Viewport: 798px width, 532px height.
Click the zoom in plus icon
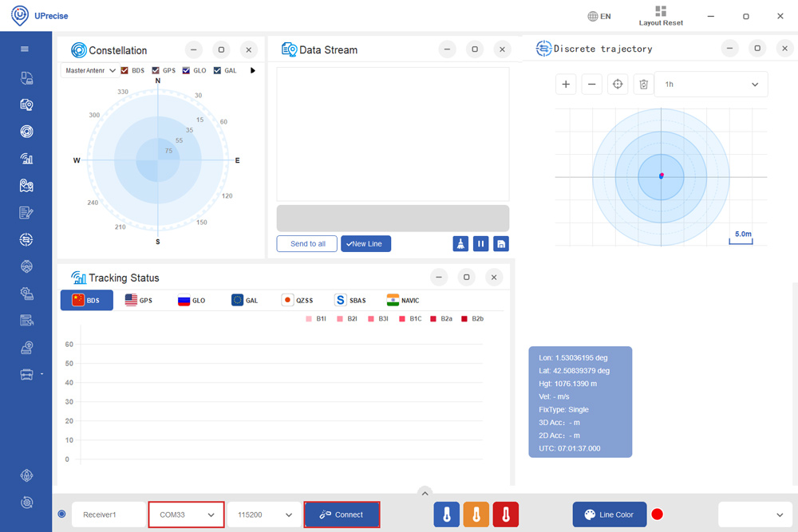(566, 85)
